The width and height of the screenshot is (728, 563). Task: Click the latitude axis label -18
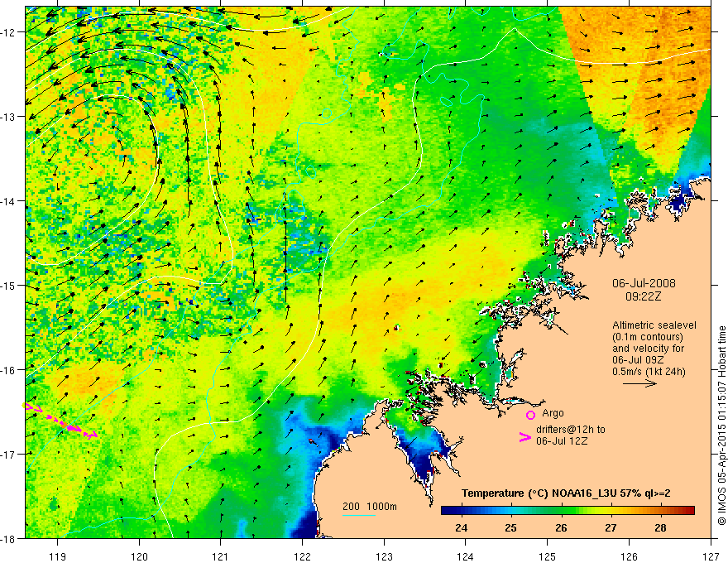coord(8,539)
